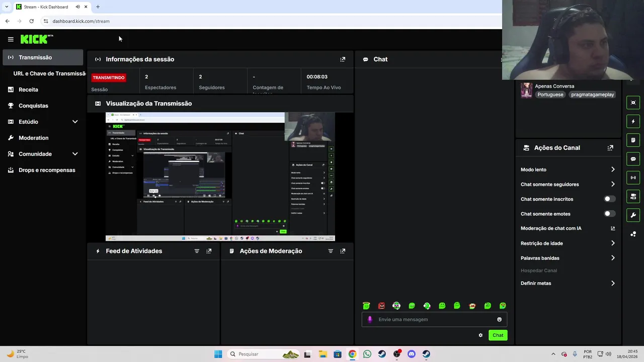The image size is (644, 362).
Task: Open Windows Start menu
Action: pyautogui.click(x=218, y=354)
